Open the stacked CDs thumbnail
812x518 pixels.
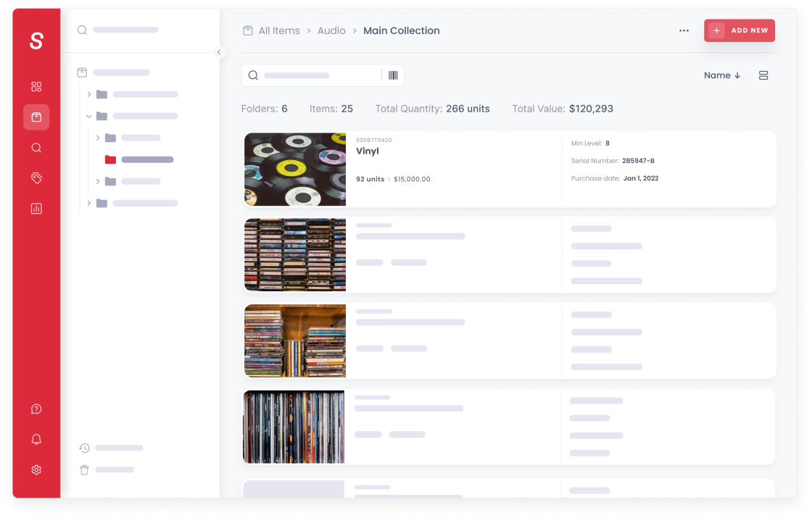295,341
